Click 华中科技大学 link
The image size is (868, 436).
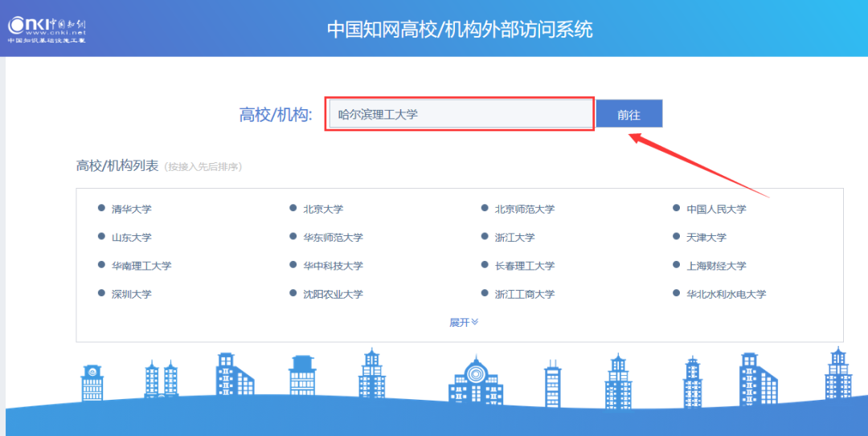[x=333, y=266]
